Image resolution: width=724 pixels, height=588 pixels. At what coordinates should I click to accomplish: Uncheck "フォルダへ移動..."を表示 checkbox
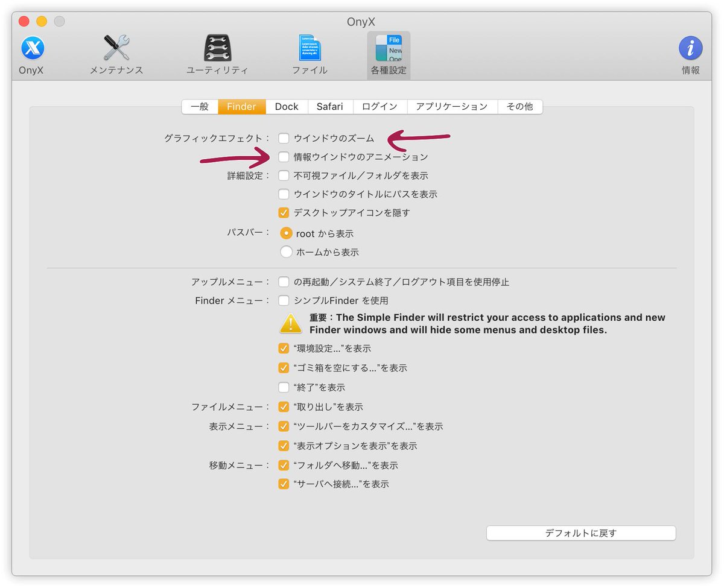point(284,466)
